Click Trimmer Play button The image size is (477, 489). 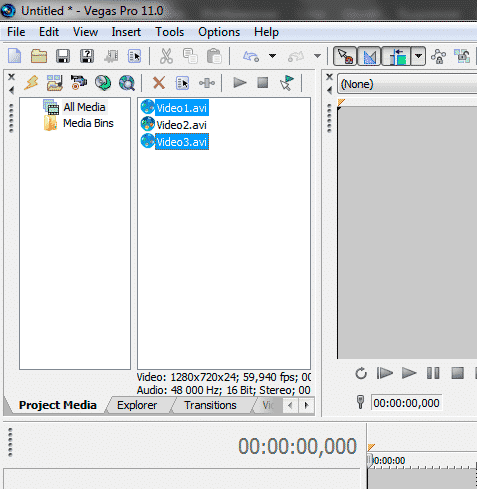pyautogui.click(x=409, y=373)
